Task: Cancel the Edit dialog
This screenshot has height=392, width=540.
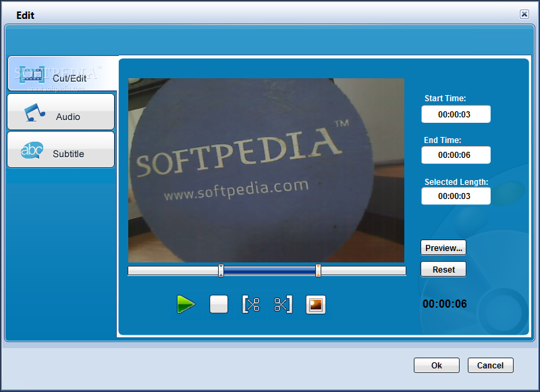Action: (x=490, y=365)
